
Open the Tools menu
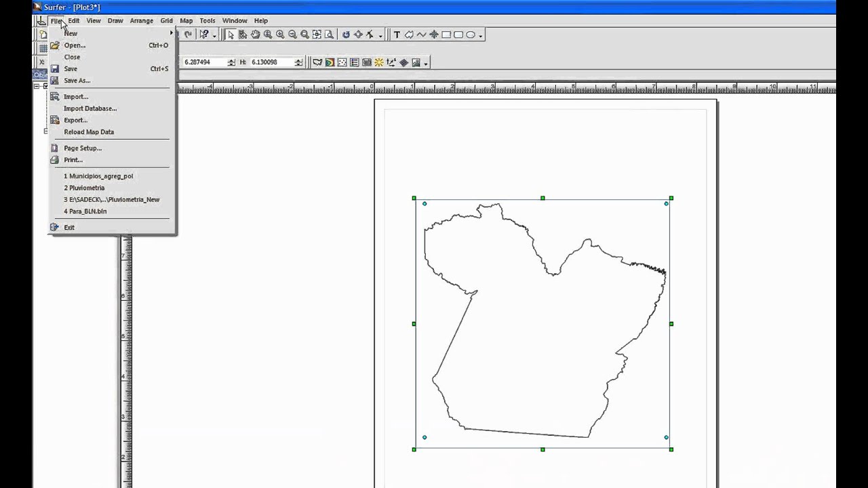[208, 20]
